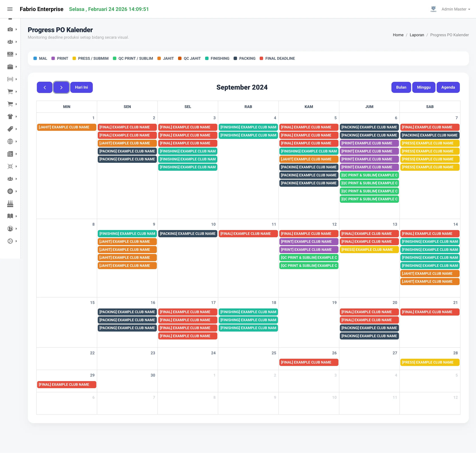Expand the arrow beside the barcode icon

[16, 79]
